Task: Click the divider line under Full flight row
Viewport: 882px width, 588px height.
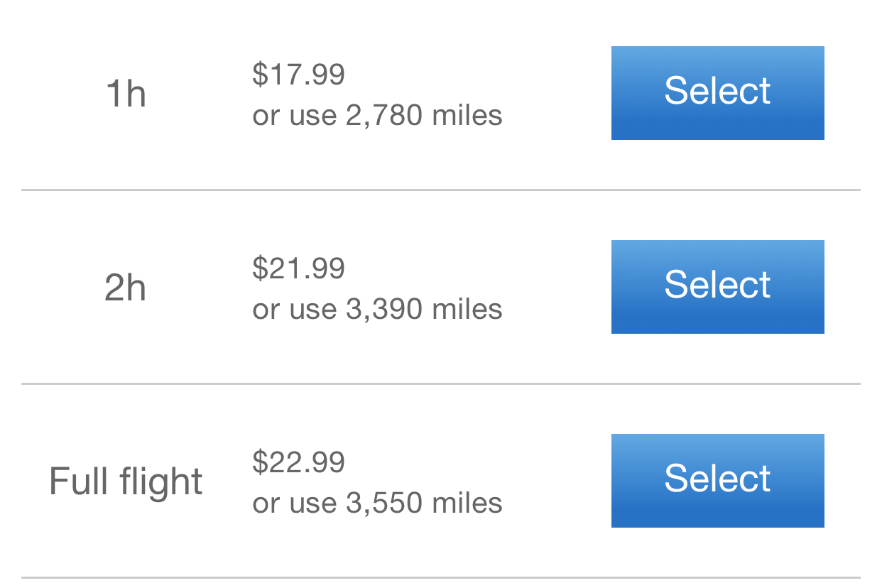Action: tap(440, 577)
